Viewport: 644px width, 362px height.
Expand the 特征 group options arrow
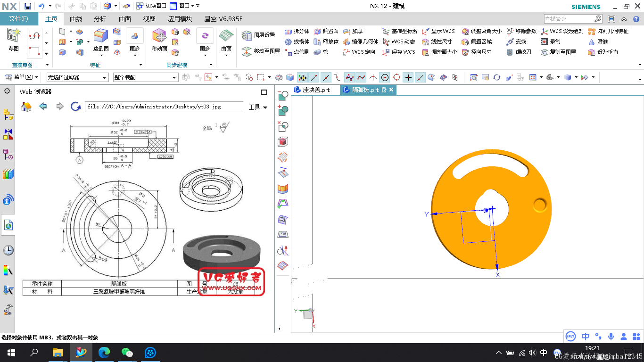coord(141,65)
